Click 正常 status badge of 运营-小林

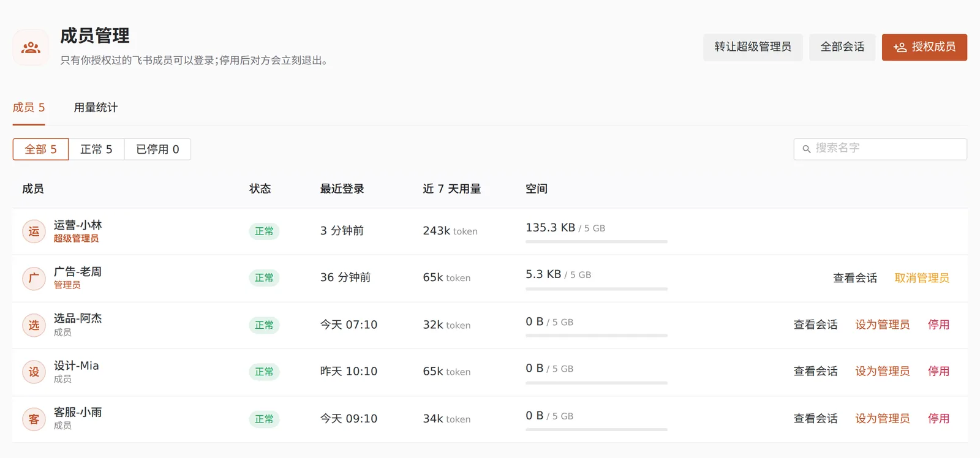[264, 231]
